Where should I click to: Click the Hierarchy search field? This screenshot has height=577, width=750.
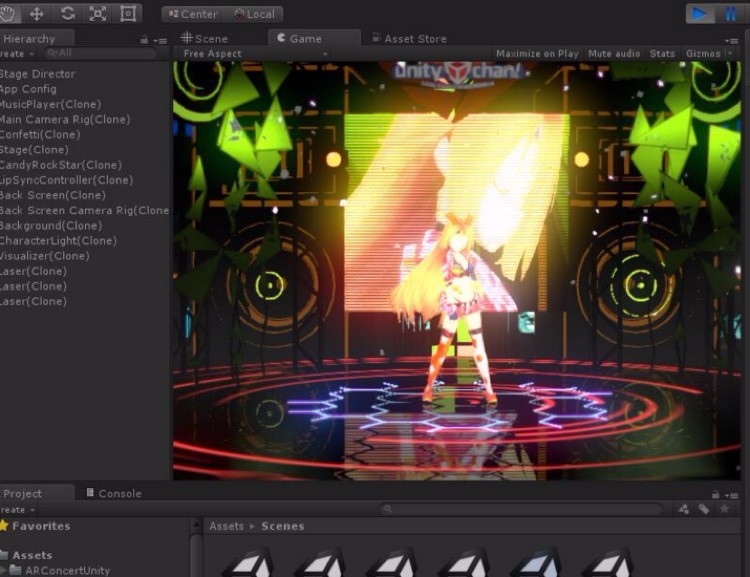coord(100,53)
